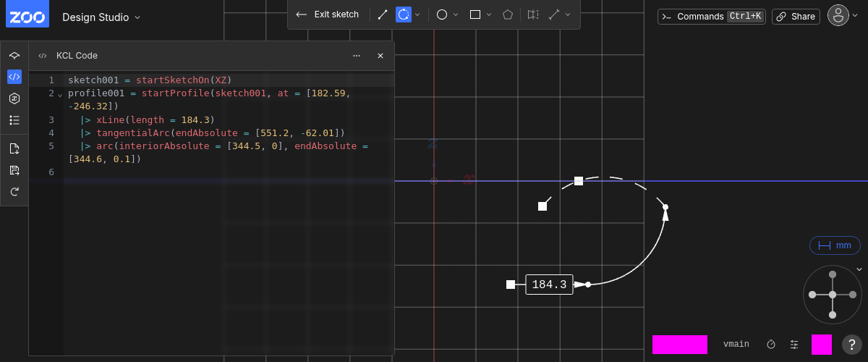
Task: Select the Line sketch tool
Action: [x=383, y=14]
